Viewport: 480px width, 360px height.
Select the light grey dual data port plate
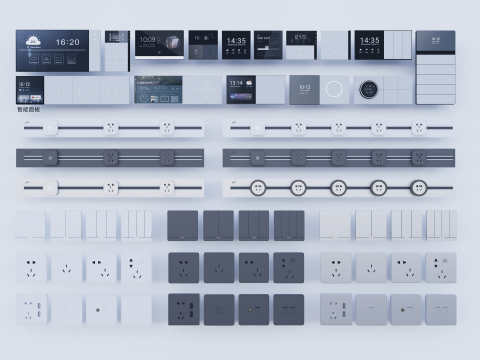tap(441, 310)
